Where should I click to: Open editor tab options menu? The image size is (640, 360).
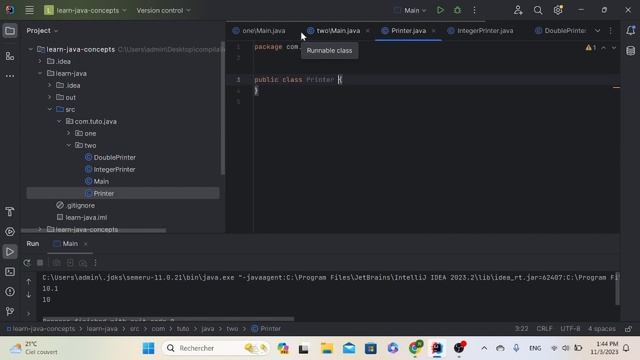611,31
